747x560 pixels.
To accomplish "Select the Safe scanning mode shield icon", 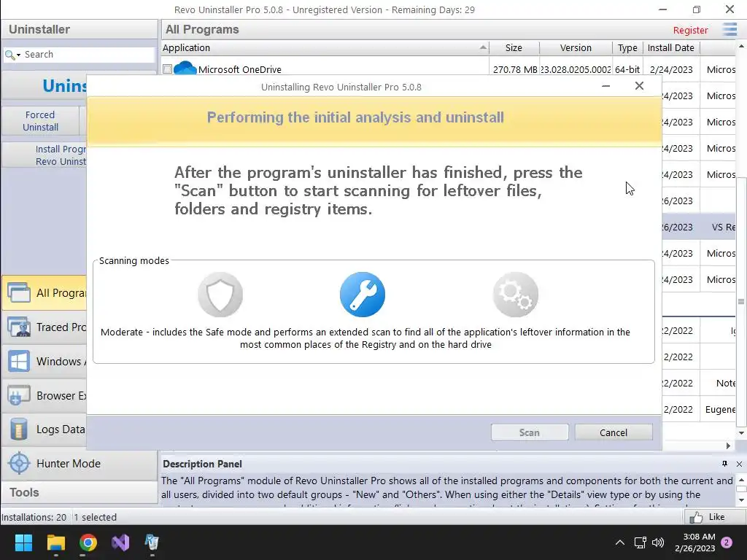I will (220, 295).
